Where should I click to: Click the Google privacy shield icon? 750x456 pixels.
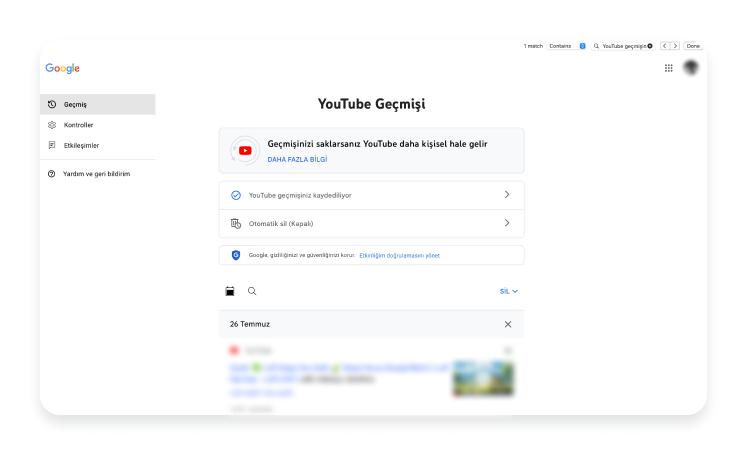[236, 255]
